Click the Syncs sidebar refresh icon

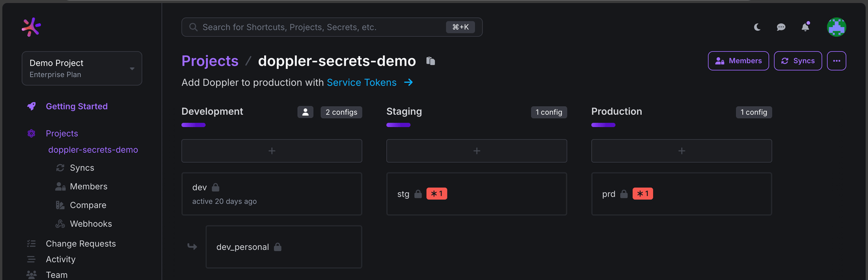click(x=60, y=168)
